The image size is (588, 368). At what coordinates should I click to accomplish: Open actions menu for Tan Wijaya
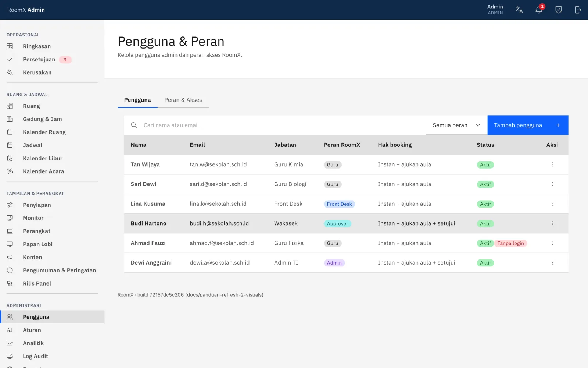coord(553,164)
